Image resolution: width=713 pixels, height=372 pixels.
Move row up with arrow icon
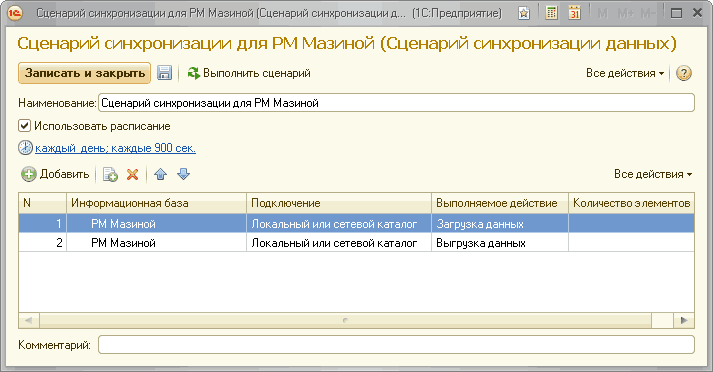161,174
